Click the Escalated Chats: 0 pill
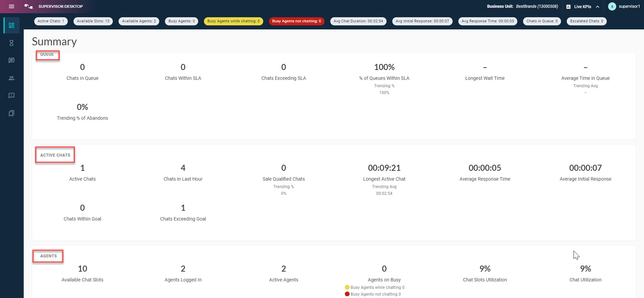This screenshot has height=298, width=644. (x=586, y=21)
